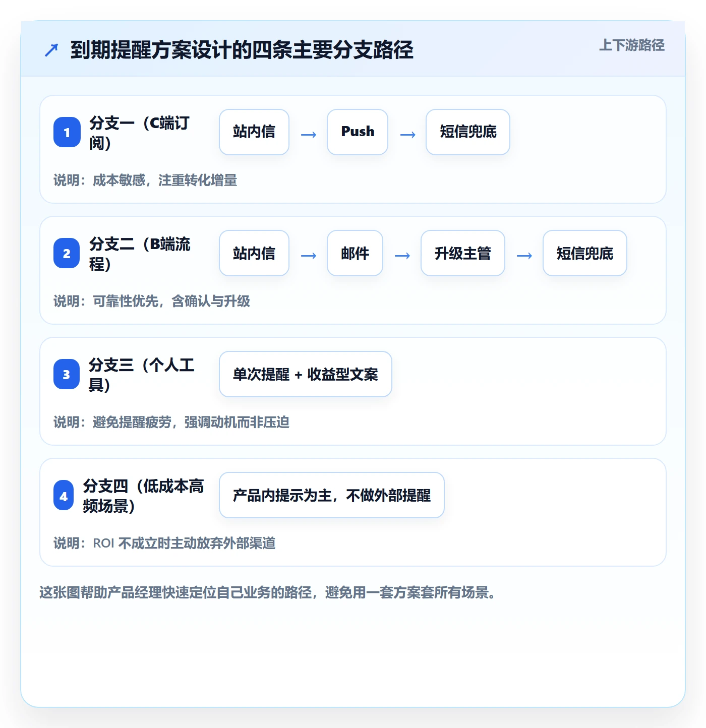Screen dimensions: 706x728
Task: Select the 短信兜底 chip in 分支一 row
Action: coord(468,132)
